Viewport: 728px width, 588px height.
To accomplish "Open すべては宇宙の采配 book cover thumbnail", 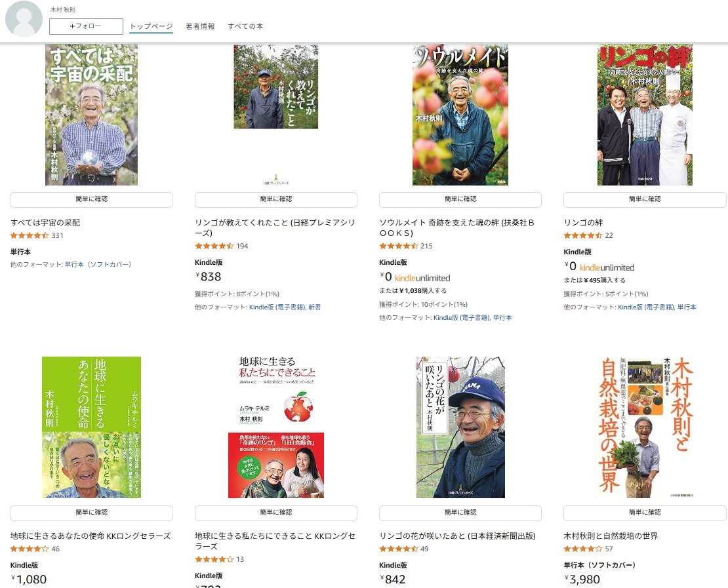I will 91,115.
